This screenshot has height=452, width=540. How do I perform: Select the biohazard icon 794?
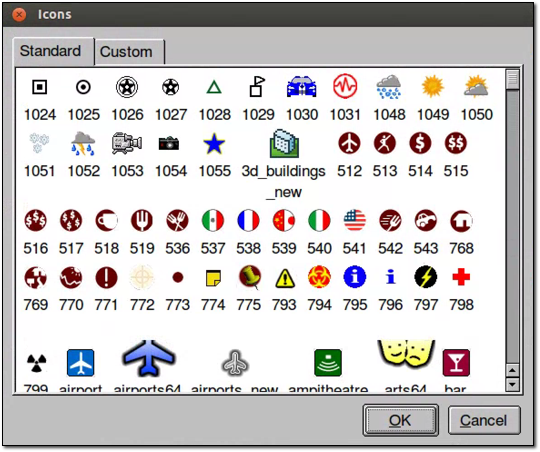(319, 277)
